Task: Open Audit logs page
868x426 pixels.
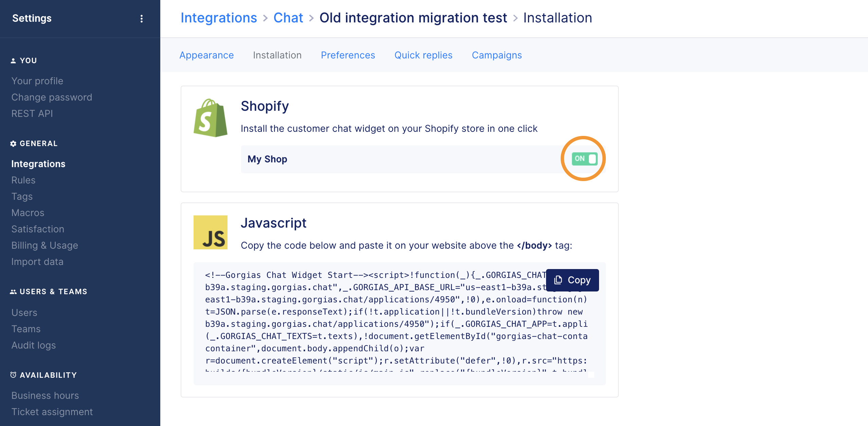Action: click(x=34, y=345)
